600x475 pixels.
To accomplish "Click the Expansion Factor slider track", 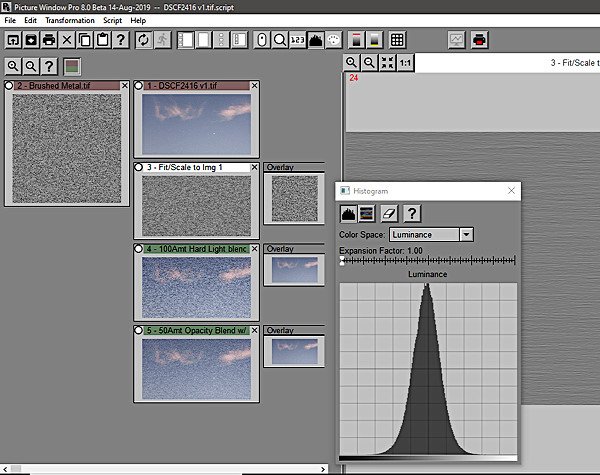I will click(x=428, y=261).
